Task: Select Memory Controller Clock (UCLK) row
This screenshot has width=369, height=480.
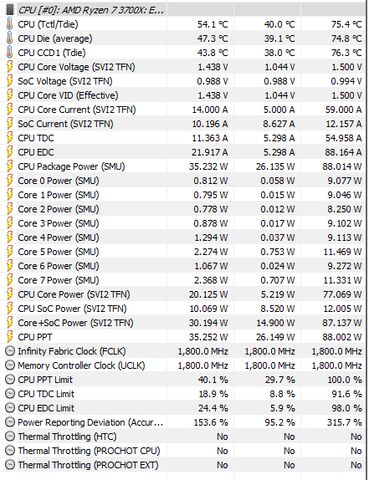Action: (184, 365)
